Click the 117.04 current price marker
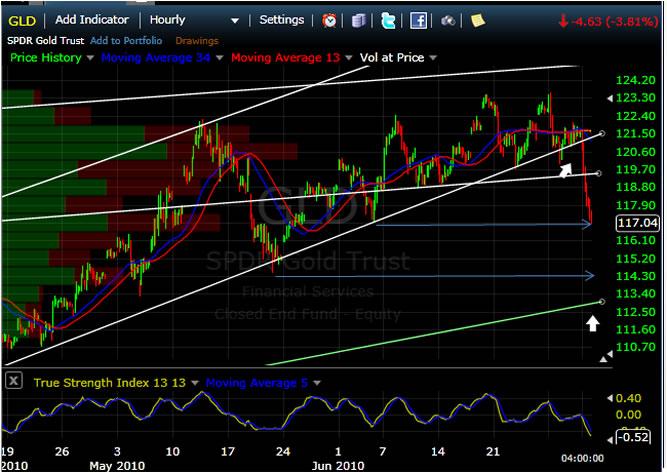 [x=636, y=224]
